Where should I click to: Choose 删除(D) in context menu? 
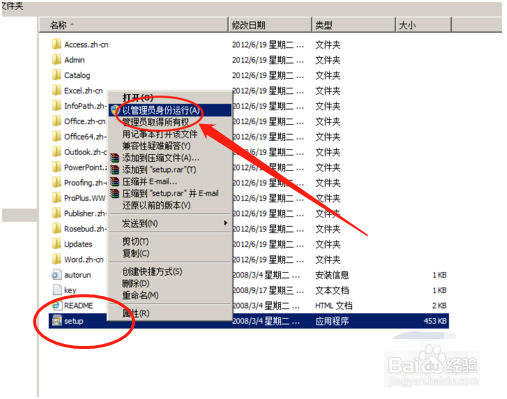coord(171,283)
